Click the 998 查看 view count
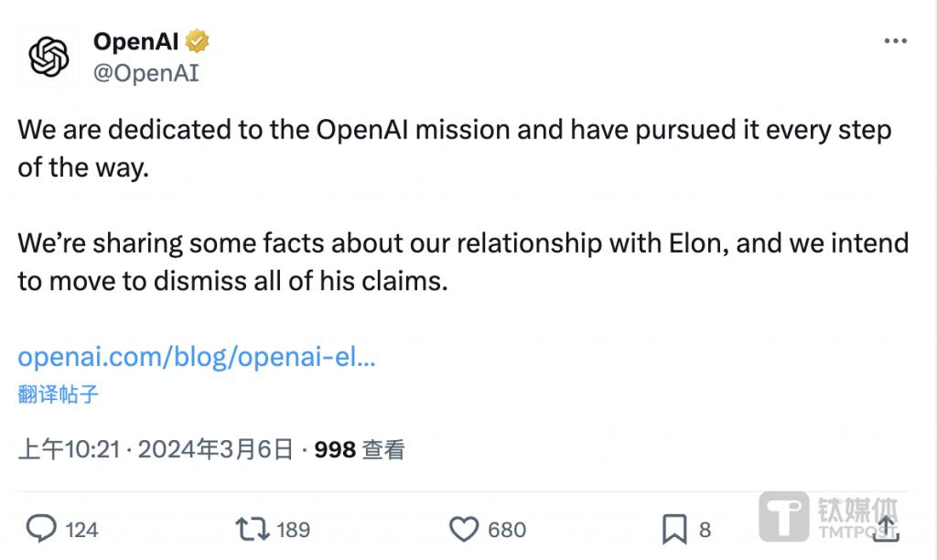 [x=359, y=449]
